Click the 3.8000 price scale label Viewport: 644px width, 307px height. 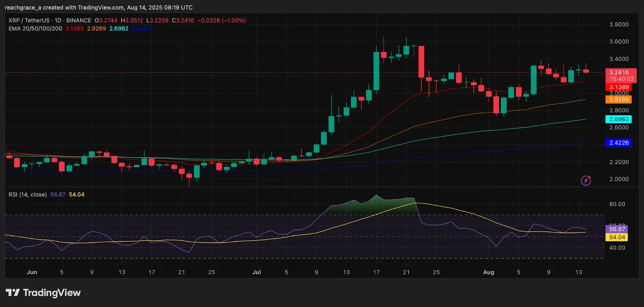click(619, 24)
